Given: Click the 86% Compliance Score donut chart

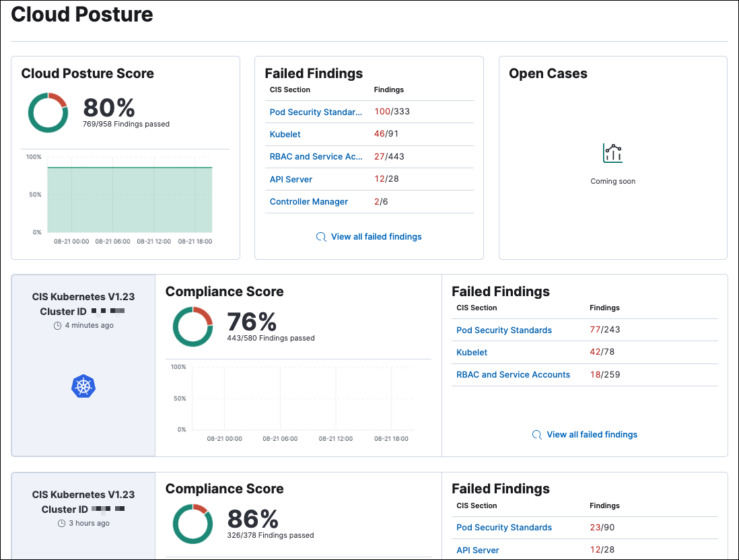Looking at the screenshot, I should [193, 524].
